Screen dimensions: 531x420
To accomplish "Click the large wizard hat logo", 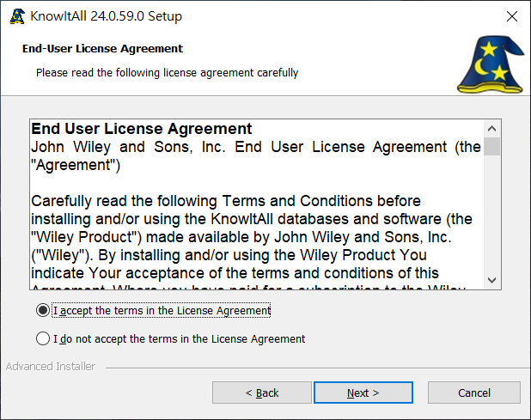I will tap(491, 64).
